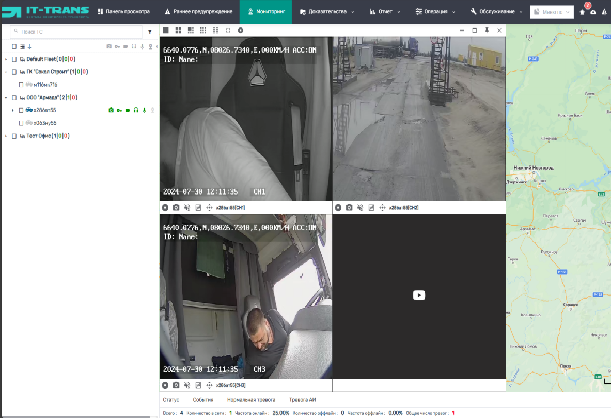Click the IT-TRANS logo
This screenshot has height=419, width=612.
point(45,12)
